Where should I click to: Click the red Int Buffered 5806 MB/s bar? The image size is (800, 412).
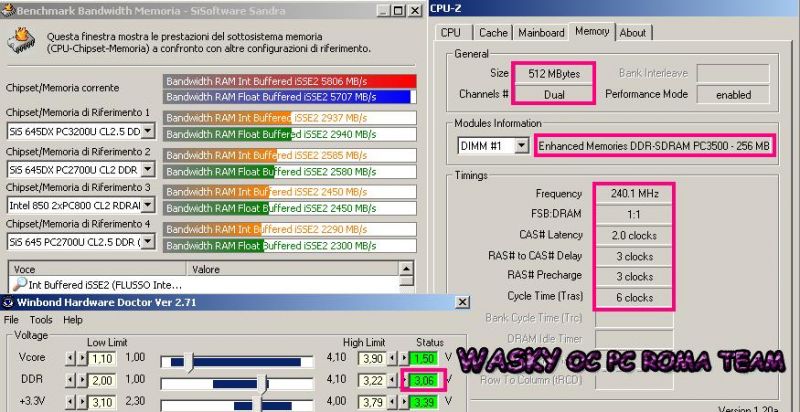click(x=290, y=82)
